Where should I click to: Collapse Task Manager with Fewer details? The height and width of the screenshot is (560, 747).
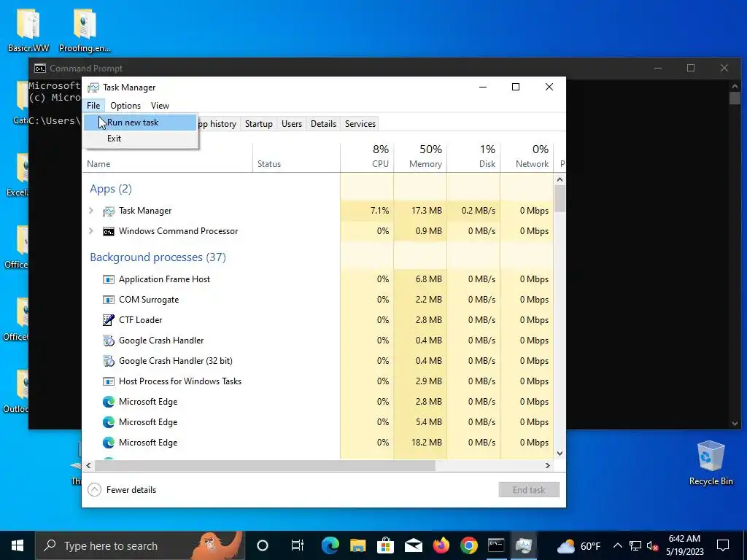point(123,490)
